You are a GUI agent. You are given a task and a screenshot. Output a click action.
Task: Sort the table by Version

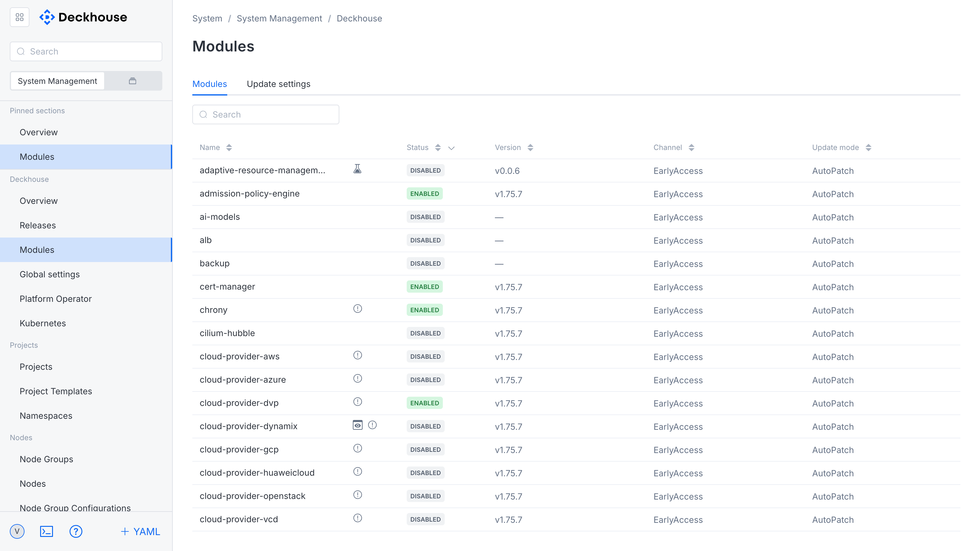pos(530,148)
